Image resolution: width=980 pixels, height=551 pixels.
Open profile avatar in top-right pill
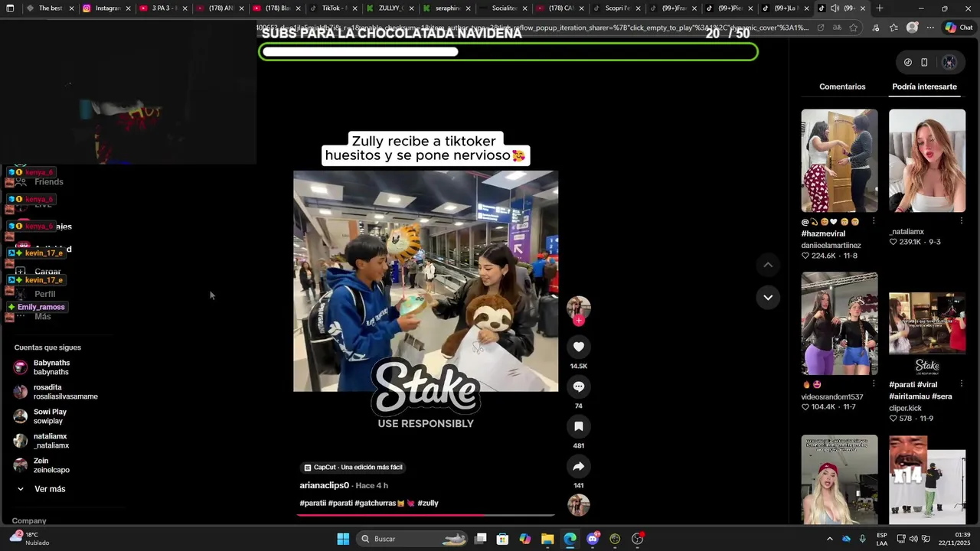pyautogui.click(x=949, y=63)
